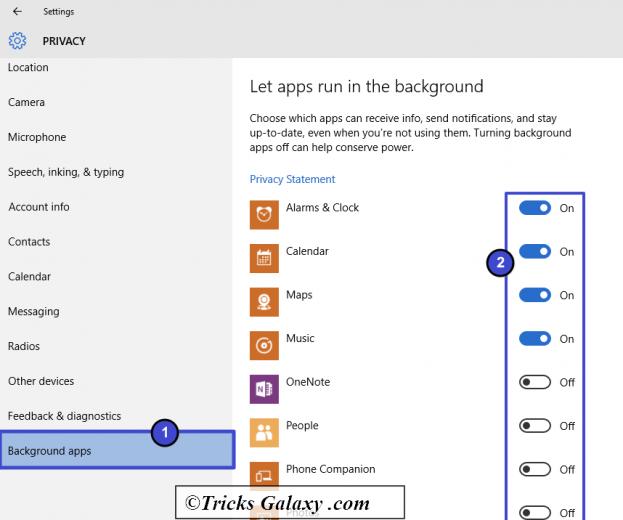This screenshot has height=520, width=623.
Task: Switch off Maps background toggle
Action: tap(535, 295)
